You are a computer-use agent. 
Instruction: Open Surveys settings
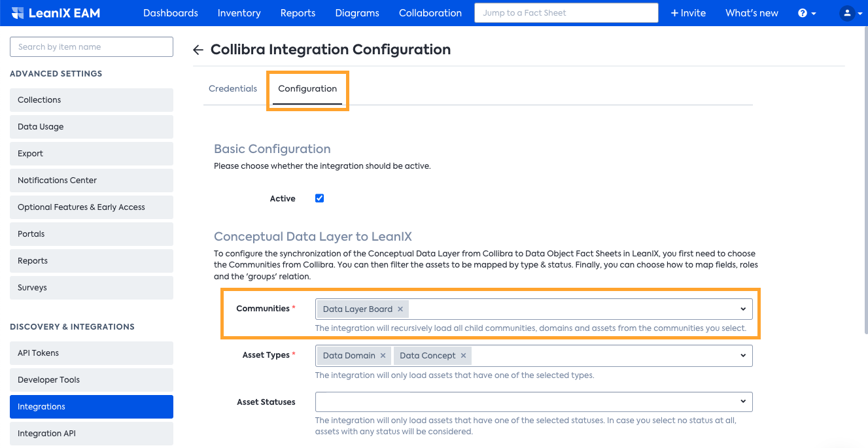coord(92,288)
